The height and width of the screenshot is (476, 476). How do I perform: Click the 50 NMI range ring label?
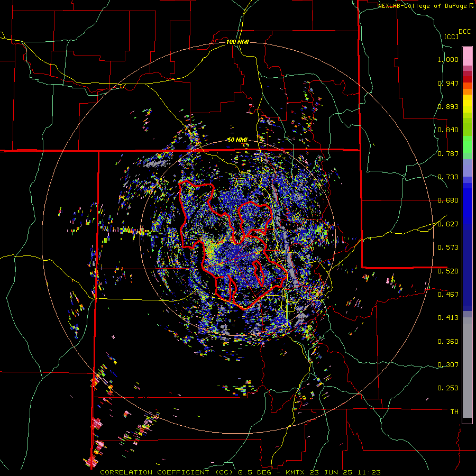click(x=237, y=140)
